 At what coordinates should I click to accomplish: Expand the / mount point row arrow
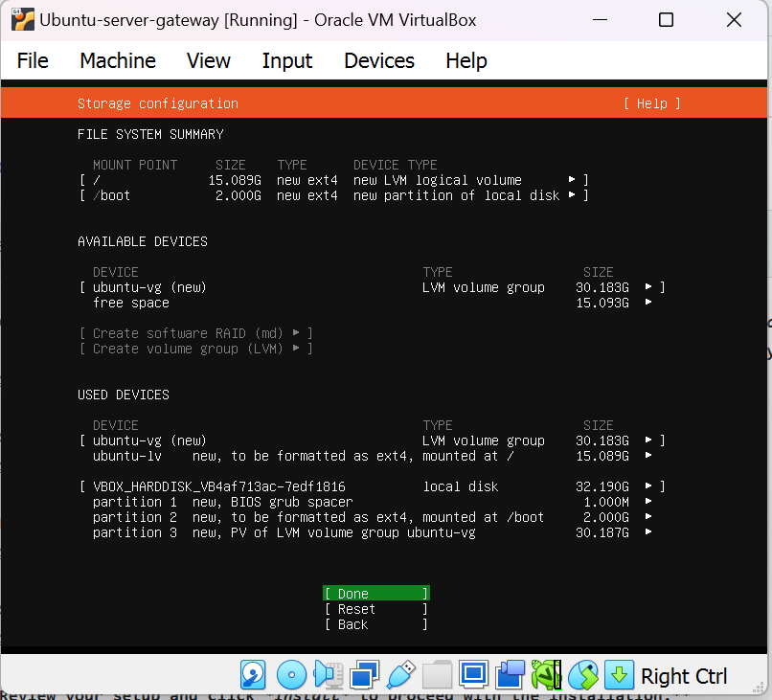point(572,180)
